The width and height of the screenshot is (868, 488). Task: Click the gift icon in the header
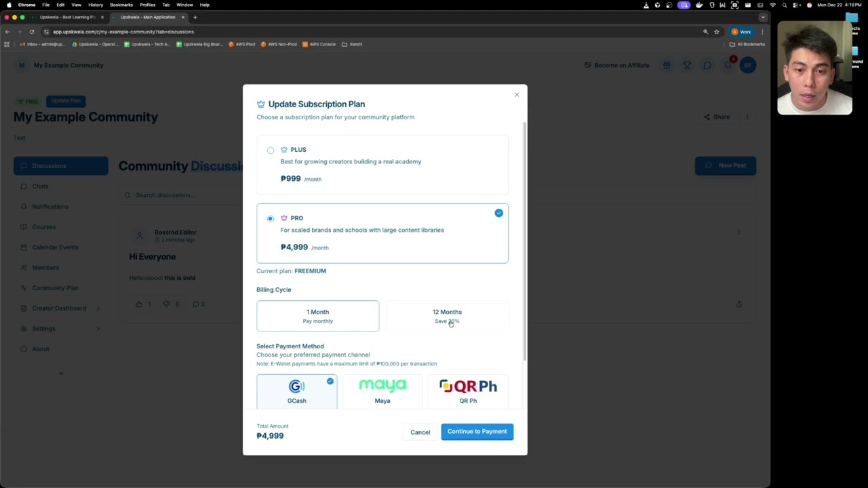[667, 65]
